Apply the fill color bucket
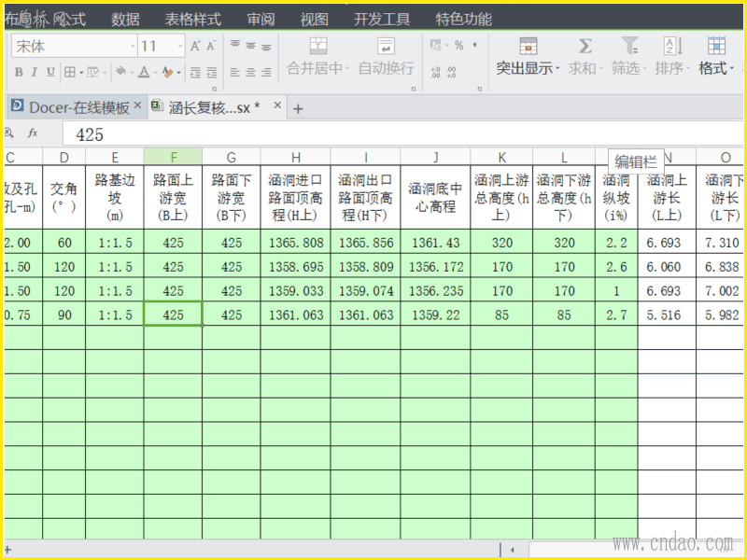 click(121, 72)
